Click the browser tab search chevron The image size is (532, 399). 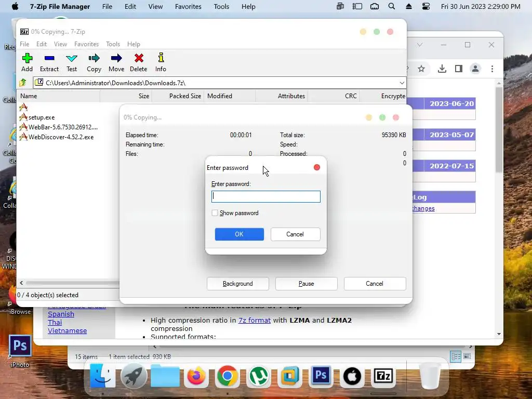point(420,45)
